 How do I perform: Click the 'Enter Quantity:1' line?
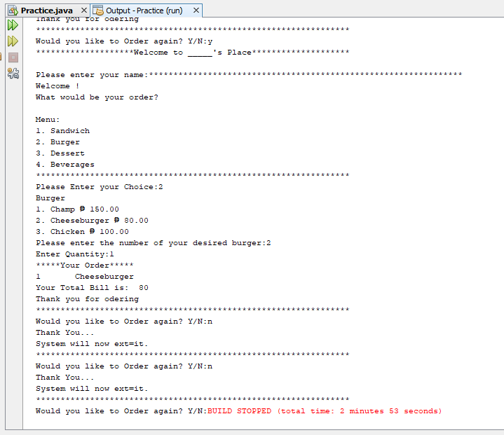[x=75, y=254]
